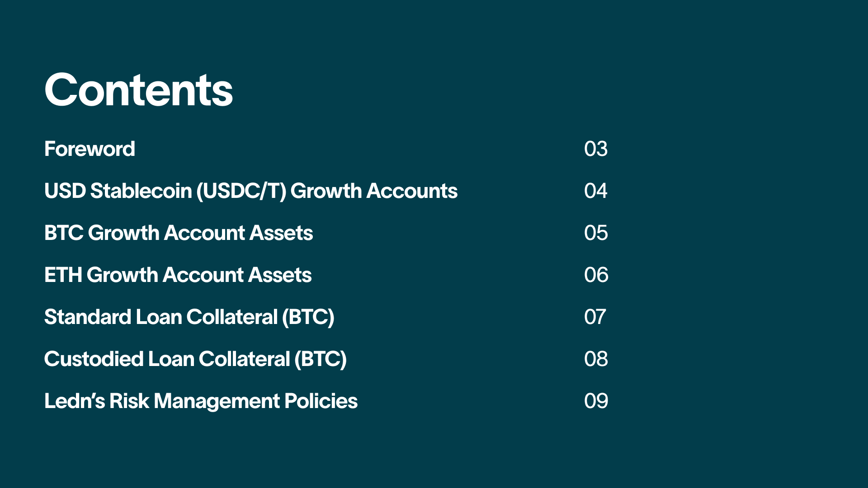Click page number 04
868x488 pixels.
point(596,191)
